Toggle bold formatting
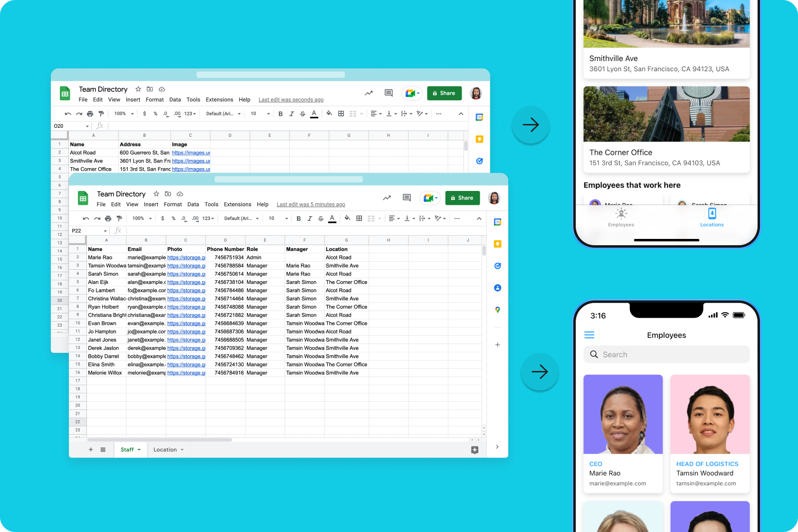This screenshot has width=798, height=532. (298, 218)
